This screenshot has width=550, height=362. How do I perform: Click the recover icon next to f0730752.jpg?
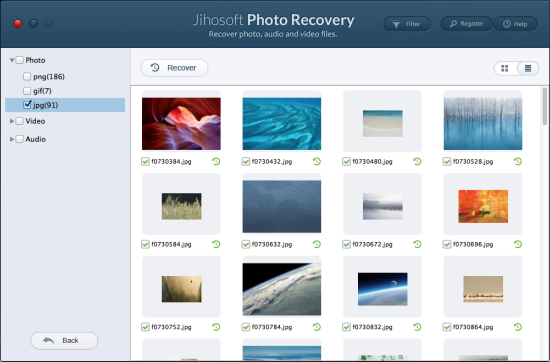coord(216,327)
